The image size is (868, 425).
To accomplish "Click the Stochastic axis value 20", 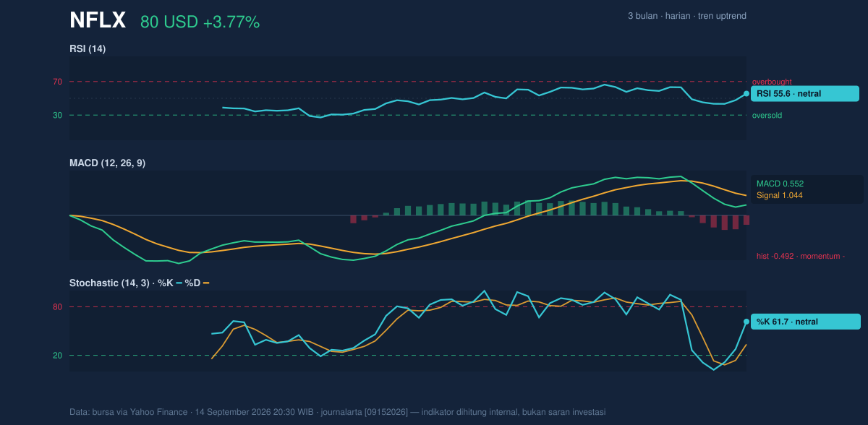I will point(57,356).
